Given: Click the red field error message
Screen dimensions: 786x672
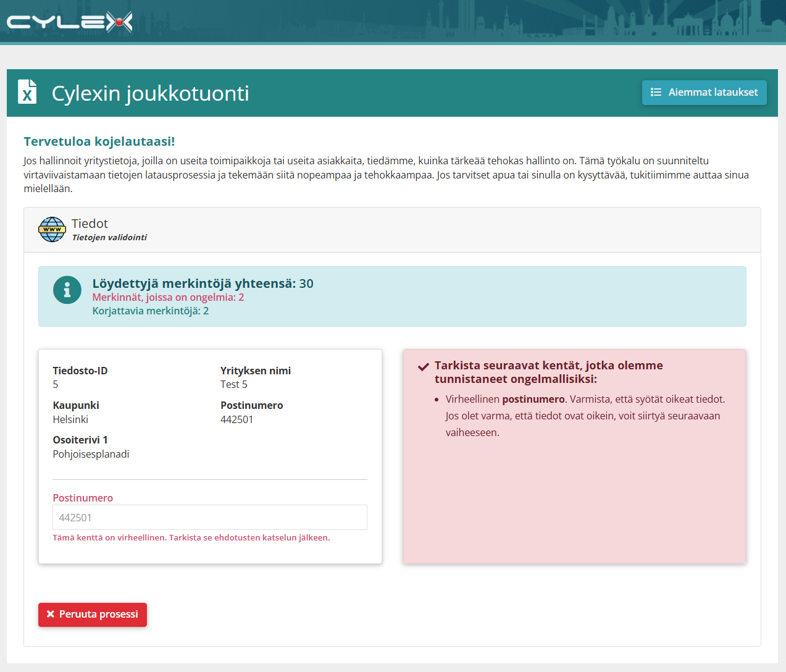Looking at the screenshot, I should tap(191, 537).
